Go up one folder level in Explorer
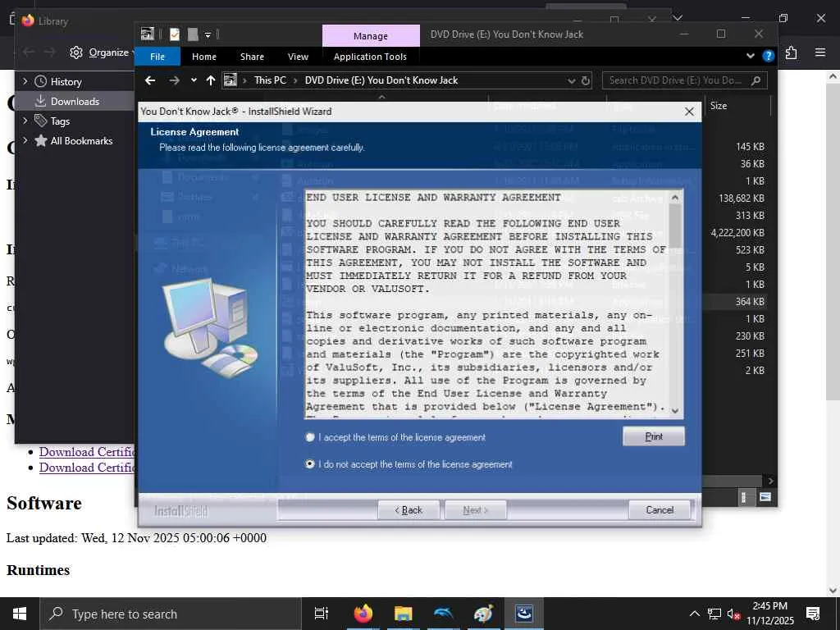Image resolution: width=840 pixels, height=630 pixels. pos(211,80)
